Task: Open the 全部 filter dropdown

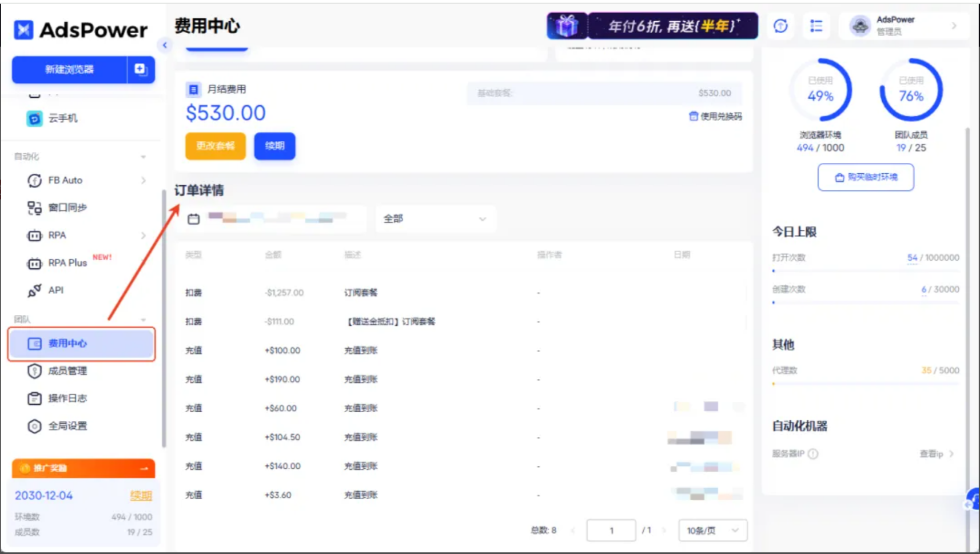Action: pyautogui.click(x=436, y=218)
